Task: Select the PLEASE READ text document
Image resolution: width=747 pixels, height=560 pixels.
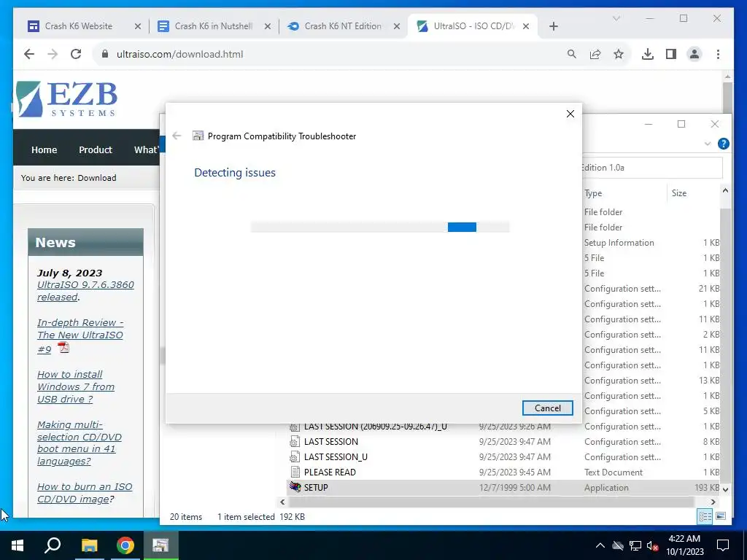Action: click(x=503, y=472)
